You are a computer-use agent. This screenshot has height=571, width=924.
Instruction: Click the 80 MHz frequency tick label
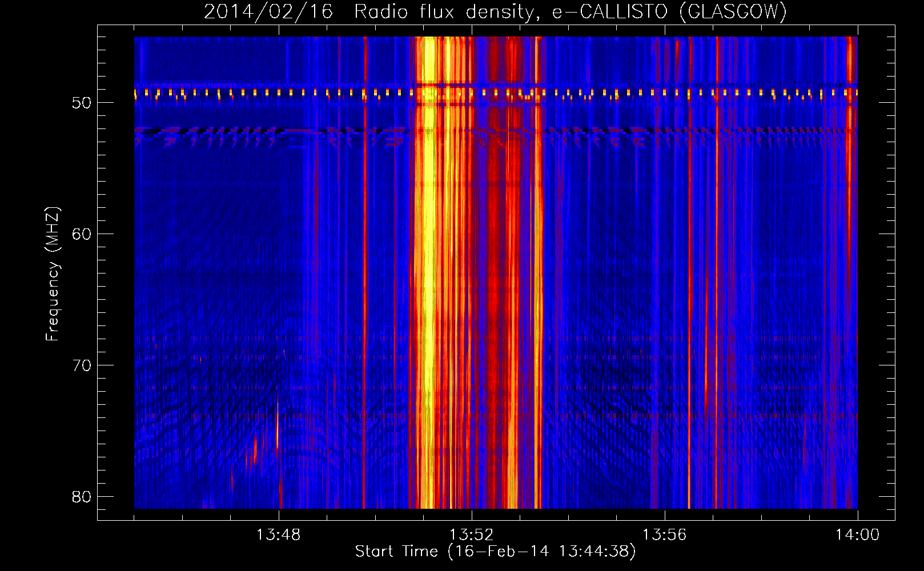(x=82, y=497)
